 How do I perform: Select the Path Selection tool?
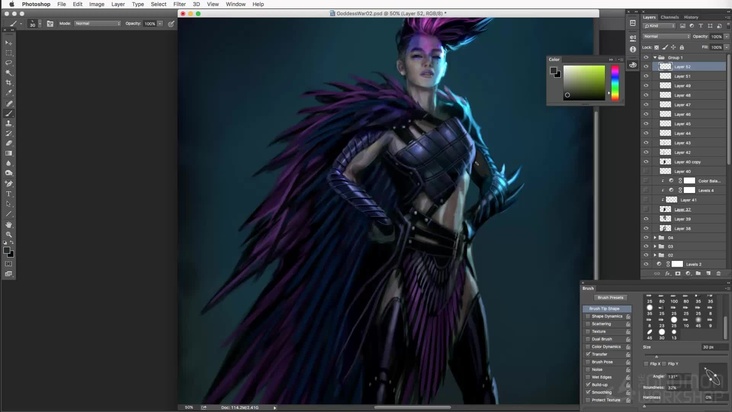8,204
